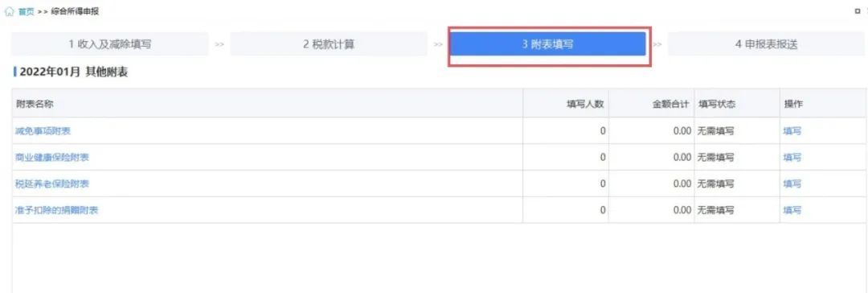Open 税延养老保险附表 link
868x293 pixels.
(x=52, y=184)
